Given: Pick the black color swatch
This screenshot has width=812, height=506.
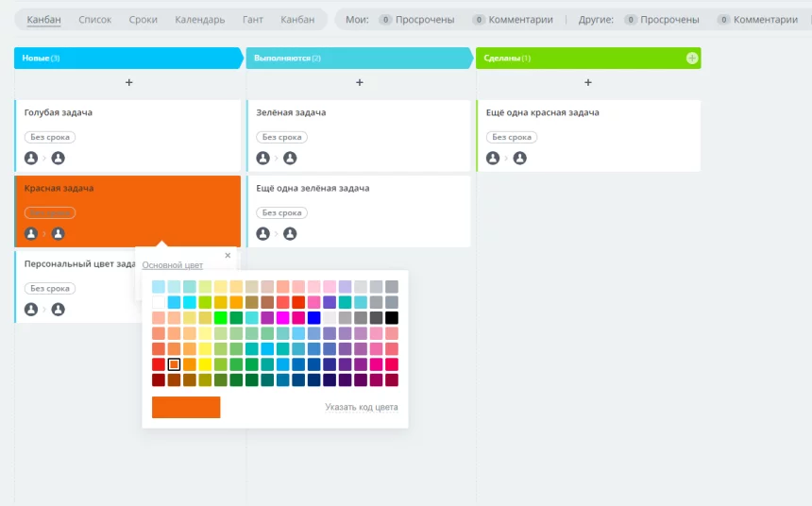Looking at the screenshot, I should pos(392,318).
